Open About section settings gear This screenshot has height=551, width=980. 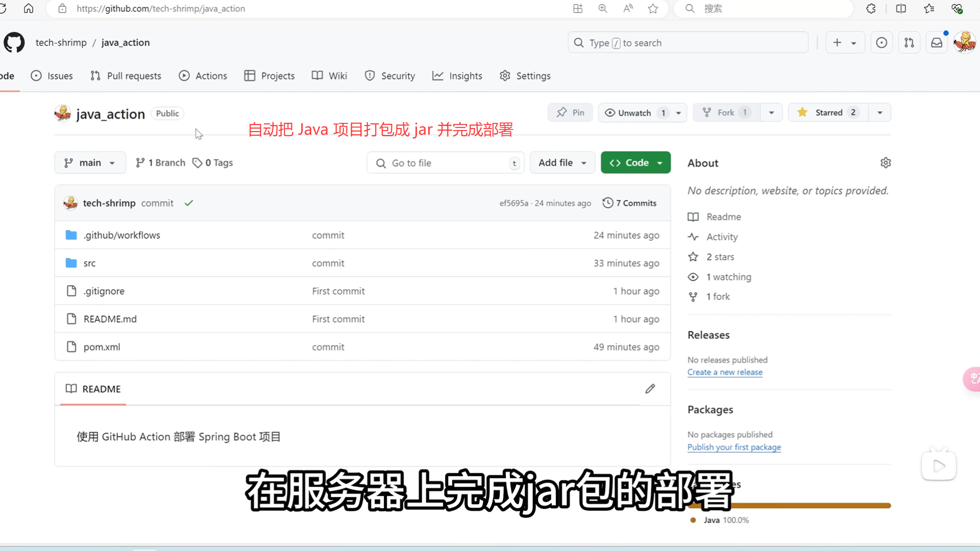point(886,163)
